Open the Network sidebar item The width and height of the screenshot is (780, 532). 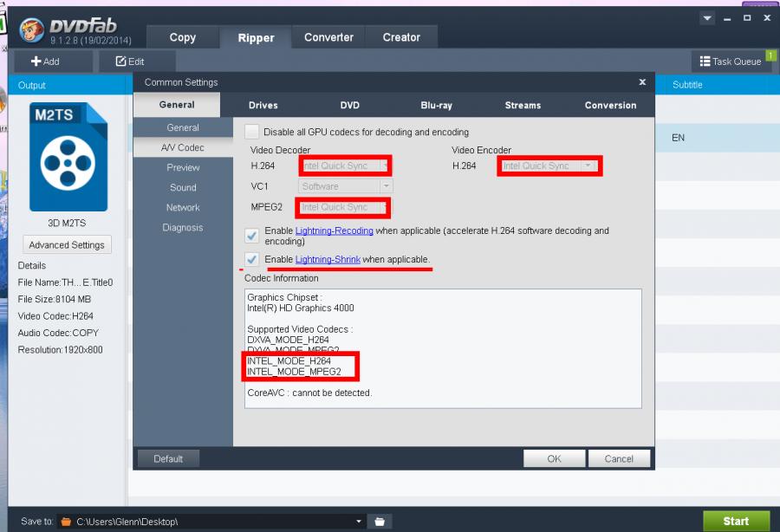(x=183, y=207)
